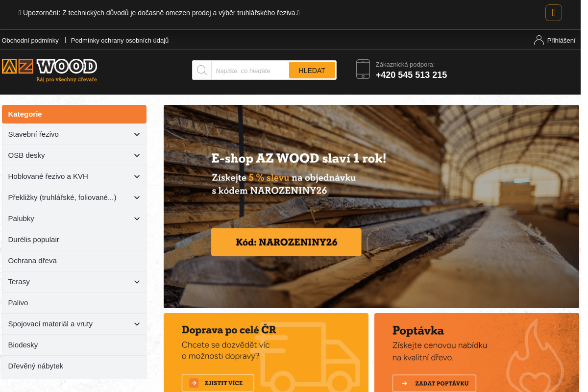Screen dimensions: 588x392
Task: Click the Zákaznická podpora label
Action: pos(405,64)
